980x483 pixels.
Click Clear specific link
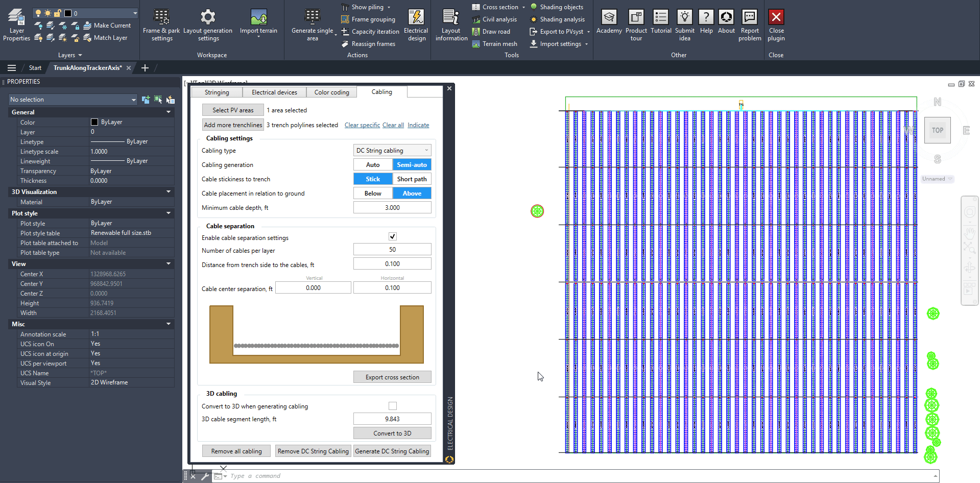[362, 125]
